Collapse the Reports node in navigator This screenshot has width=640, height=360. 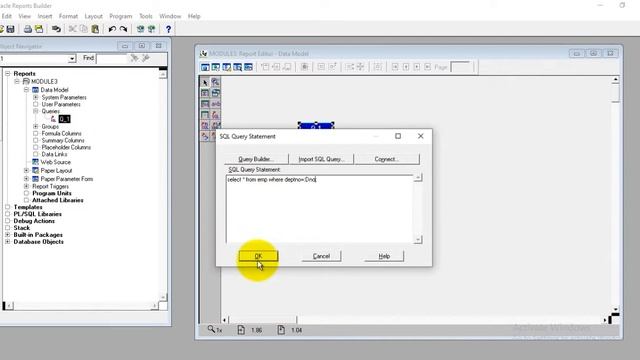7,73
